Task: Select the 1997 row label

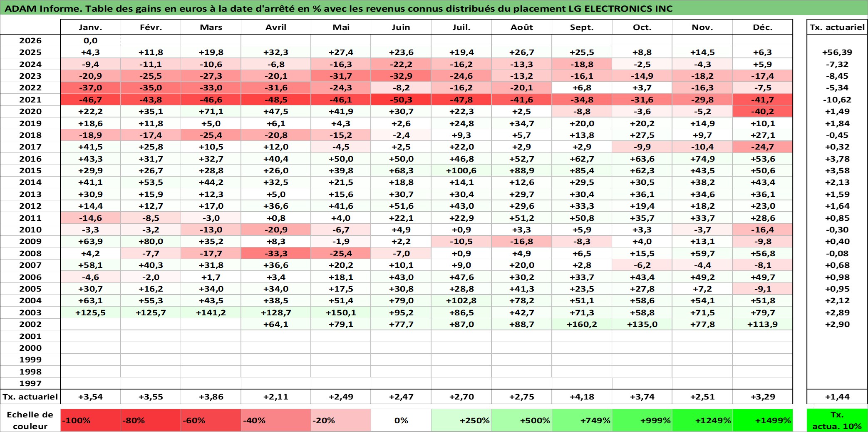Action: click(x=30, y=383)
